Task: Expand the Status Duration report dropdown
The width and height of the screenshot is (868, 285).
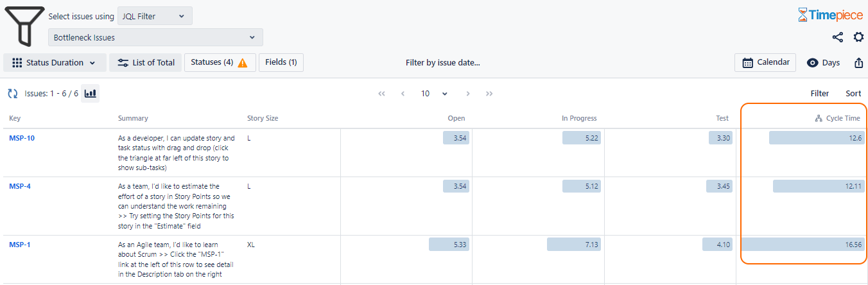Action: pyautogui.click(x=55, y=63)
